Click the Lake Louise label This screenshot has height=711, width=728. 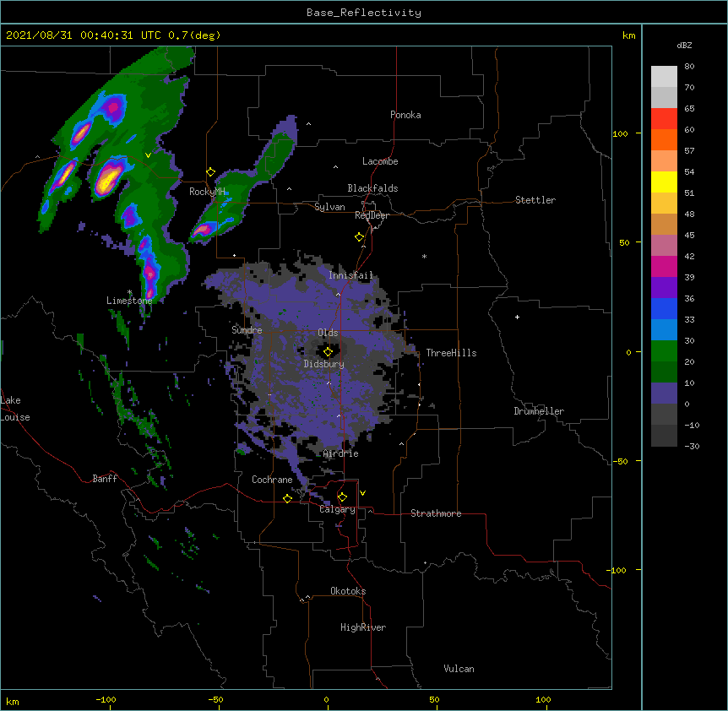pyautogui.click(x=15, y=409)
